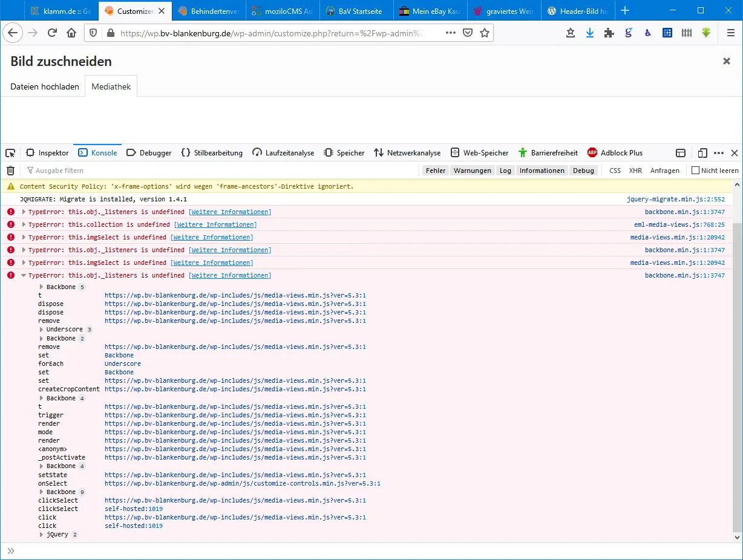Image resolution: width=743 pixels, height=560 pixels.
Task: Expand the jQuery 2 stack group
Action: pos(42,535)
